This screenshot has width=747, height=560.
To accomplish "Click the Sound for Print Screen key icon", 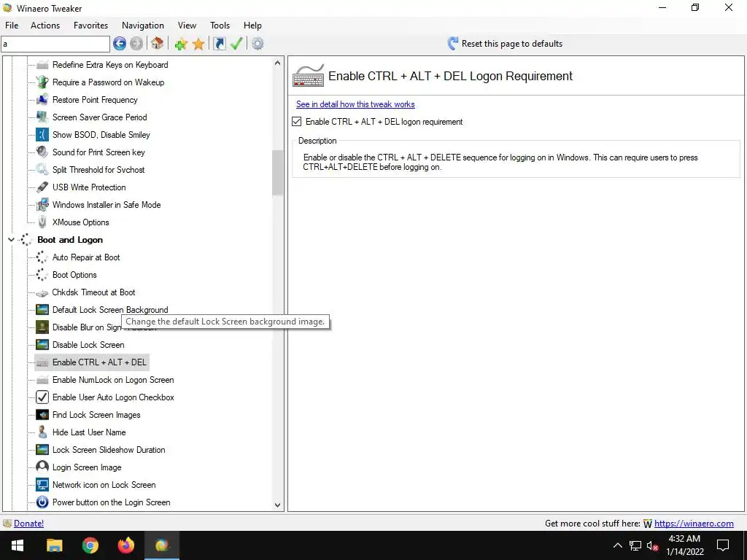I will [42, 152].
